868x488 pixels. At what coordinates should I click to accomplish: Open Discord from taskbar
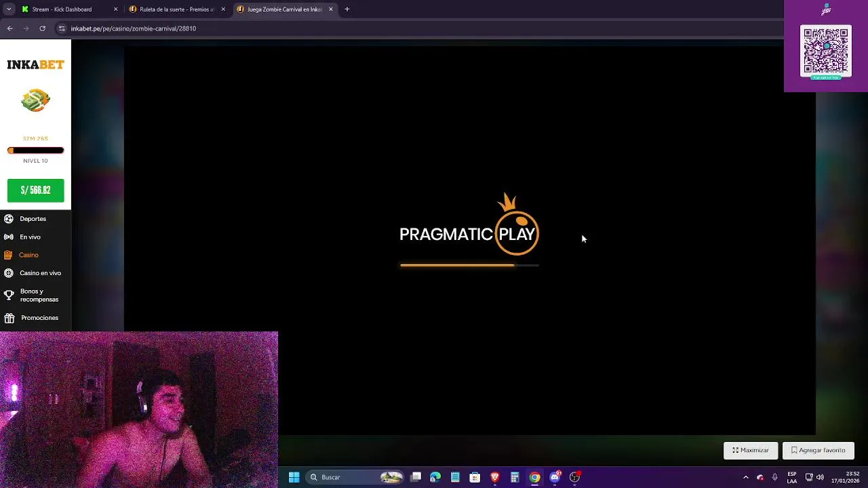(555, 477)
